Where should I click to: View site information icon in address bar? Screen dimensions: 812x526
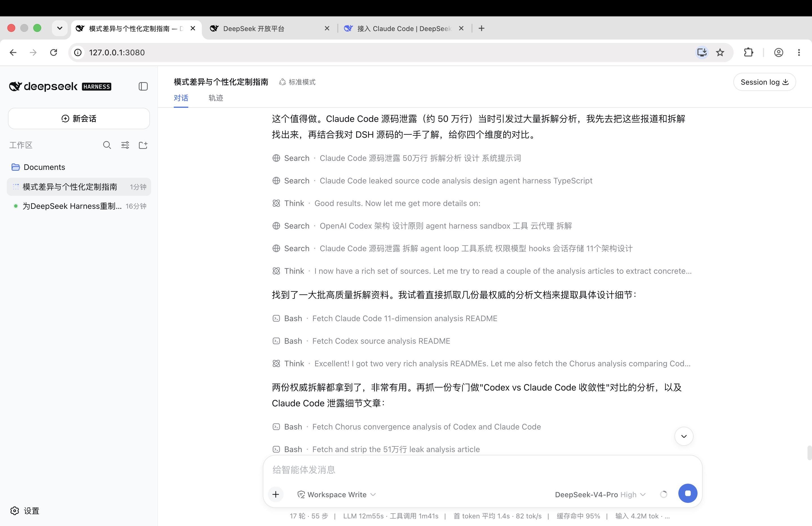point(78,52)
